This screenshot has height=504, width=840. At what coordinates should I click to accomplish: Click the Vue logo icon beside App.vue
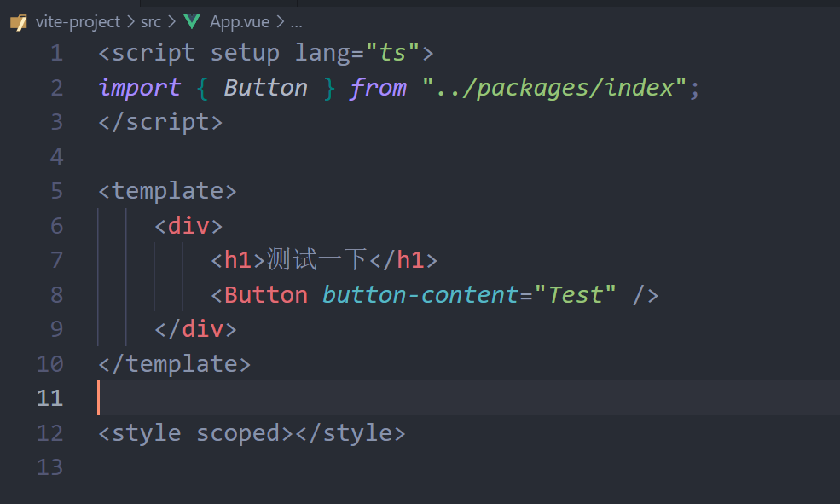pyautogui.click(x=192, y=22)
